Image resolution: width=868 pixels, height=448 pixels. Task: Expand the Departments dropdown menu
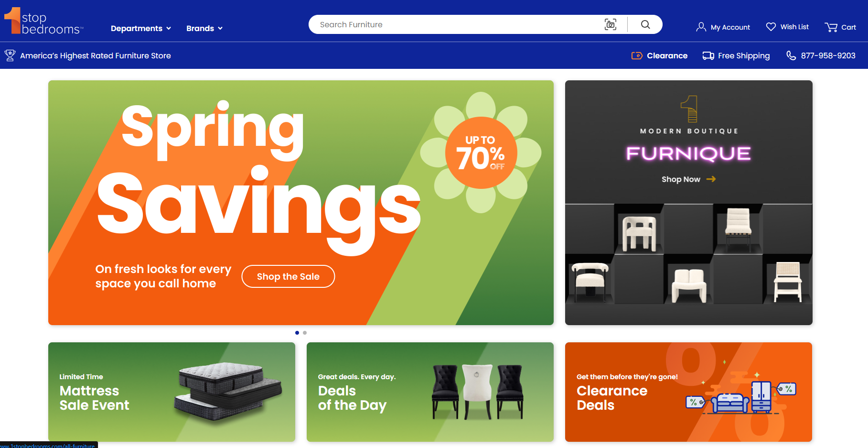(141, 28)
